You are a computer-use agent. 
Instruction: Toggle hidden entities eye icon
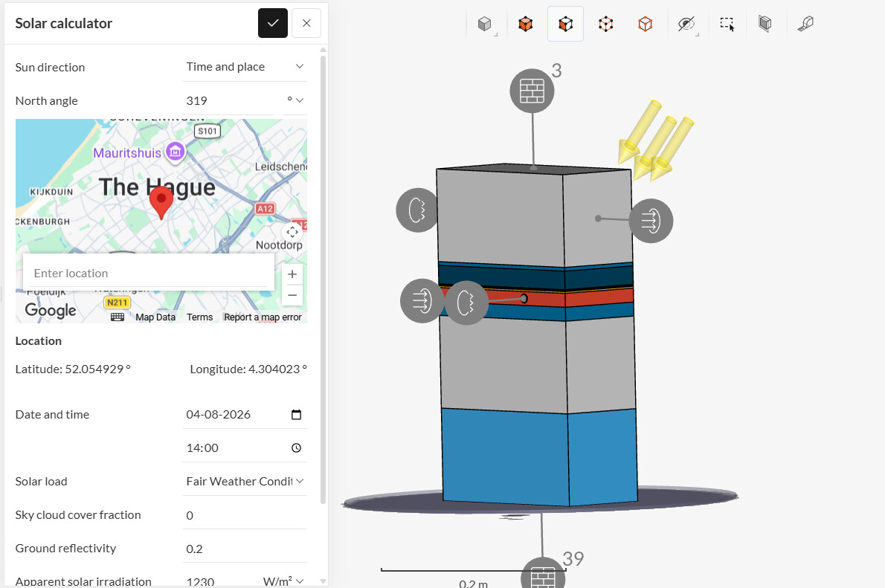[686, 24]
